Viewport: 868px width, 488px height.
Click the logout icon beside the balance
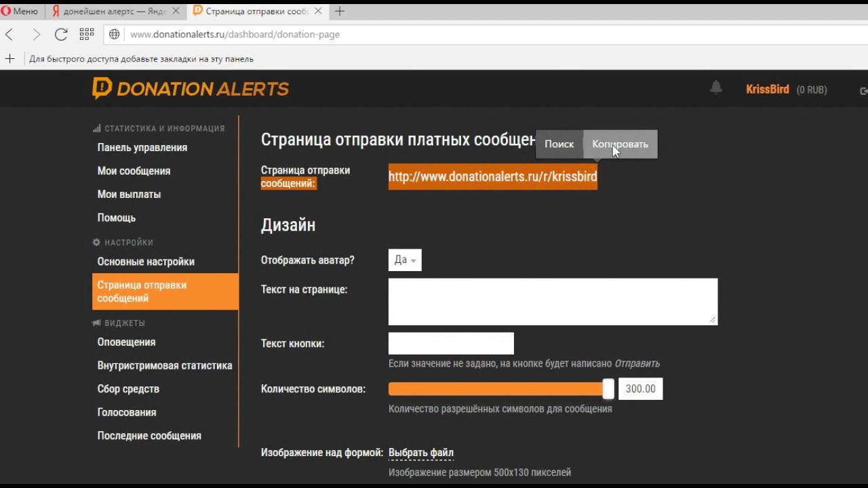[x=863, y=91]
